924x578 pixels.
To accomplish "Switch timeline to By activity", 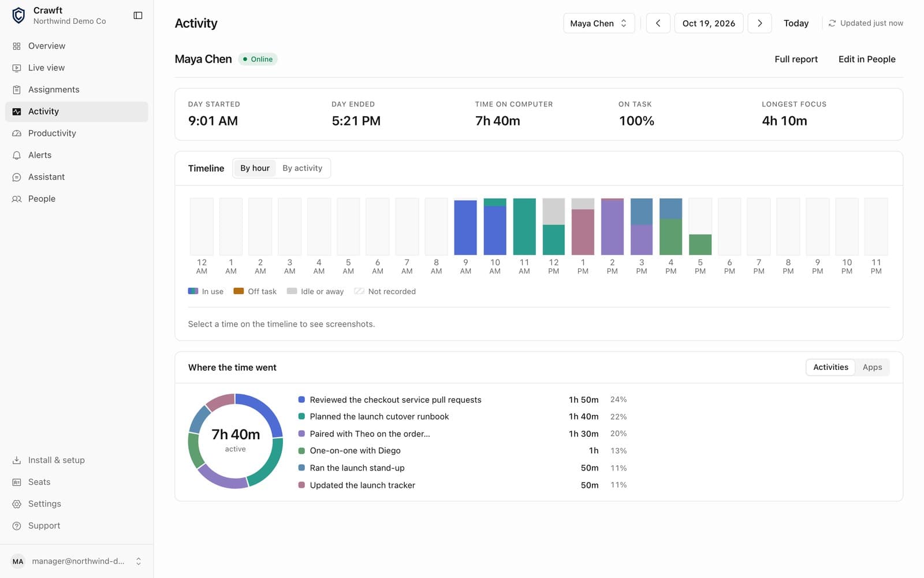I will point(302,168).
